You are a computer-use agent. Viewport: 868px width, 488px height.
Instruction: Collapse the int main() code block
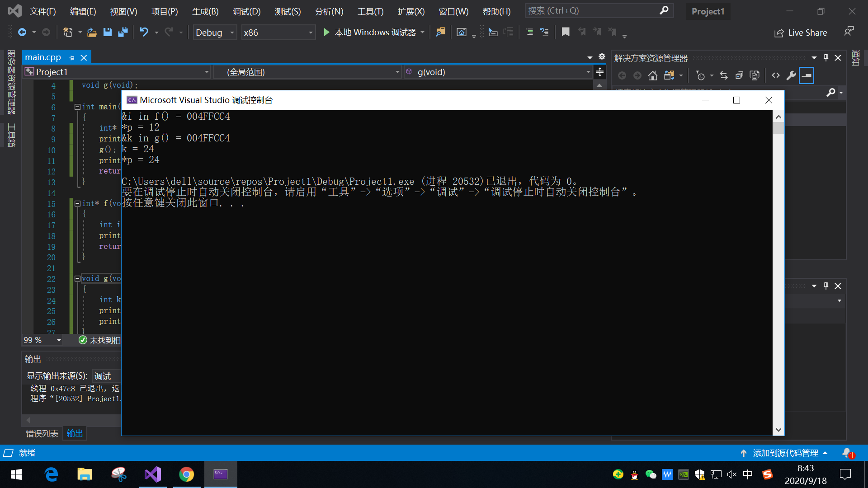(77, 107)
